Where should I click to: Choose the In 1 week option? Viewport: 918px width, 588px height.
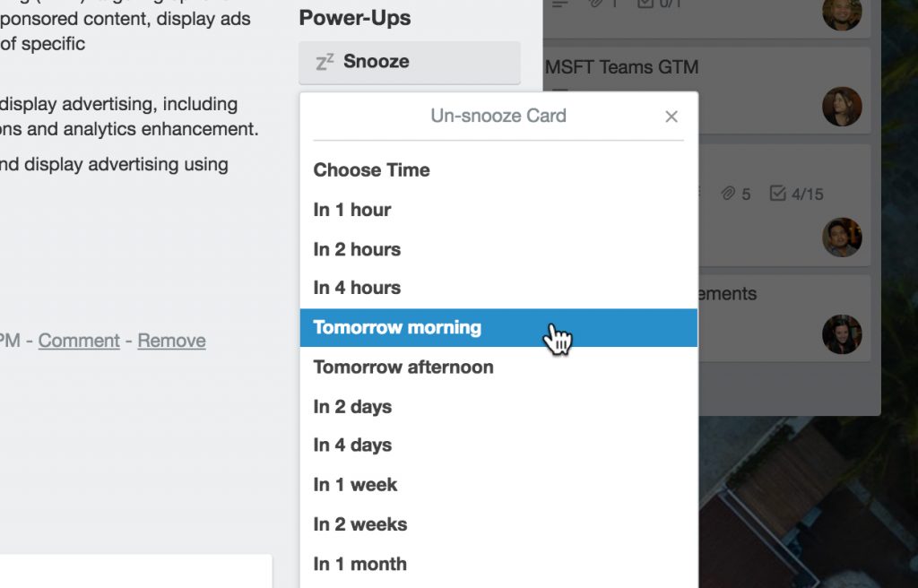355,485
